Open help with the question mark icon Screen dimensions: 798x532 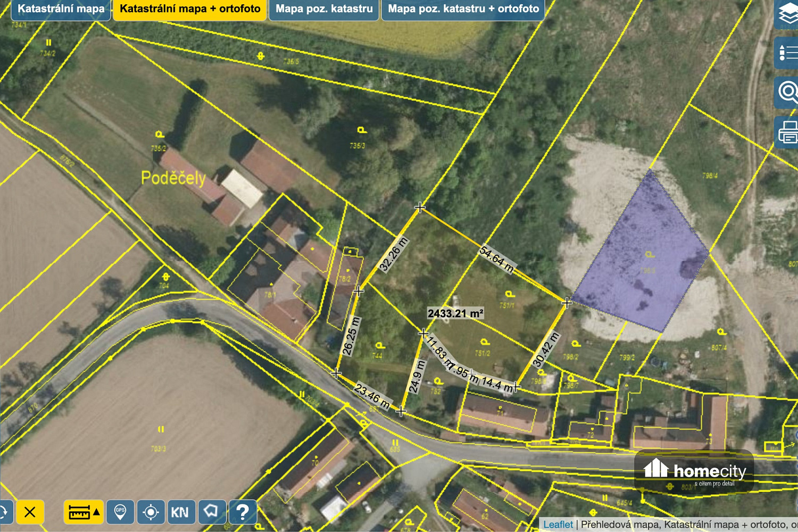click(243, 512)
